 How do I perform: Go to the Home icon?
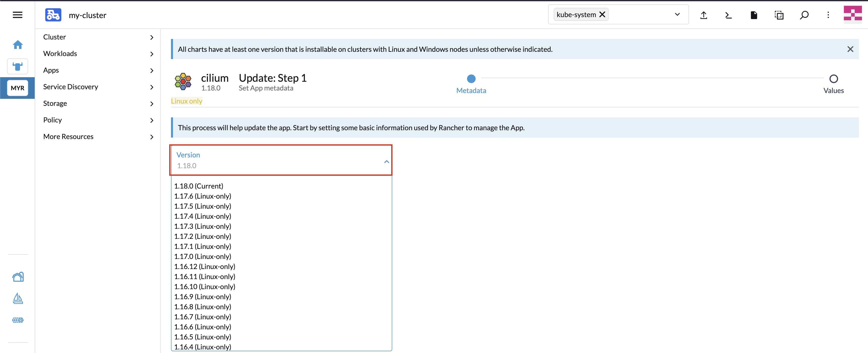pos(18,45)
